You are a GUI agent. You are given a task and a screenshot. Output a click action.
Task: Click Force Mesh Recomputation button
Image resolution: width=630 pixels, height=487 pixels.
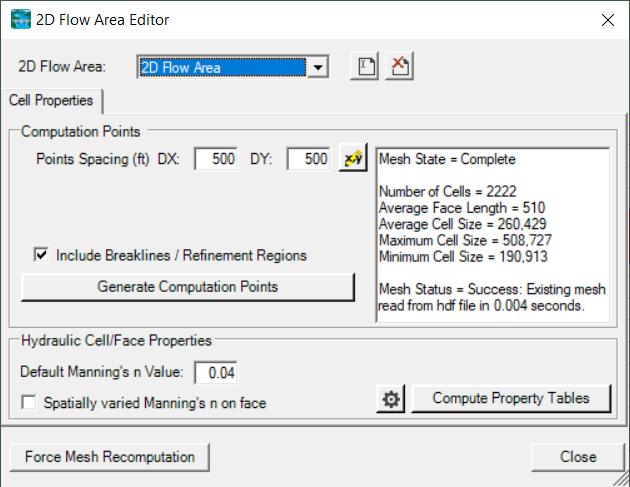[x=109, y=457]
